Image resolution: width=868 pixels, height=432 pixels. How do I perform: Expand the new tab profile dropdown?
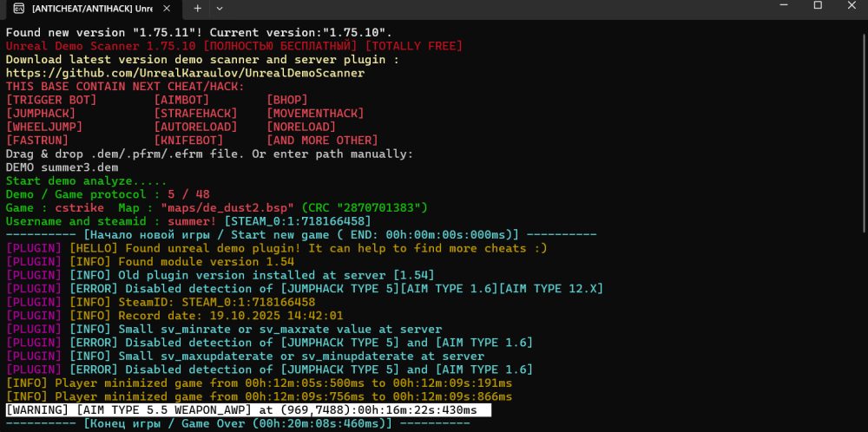(219, 8)
